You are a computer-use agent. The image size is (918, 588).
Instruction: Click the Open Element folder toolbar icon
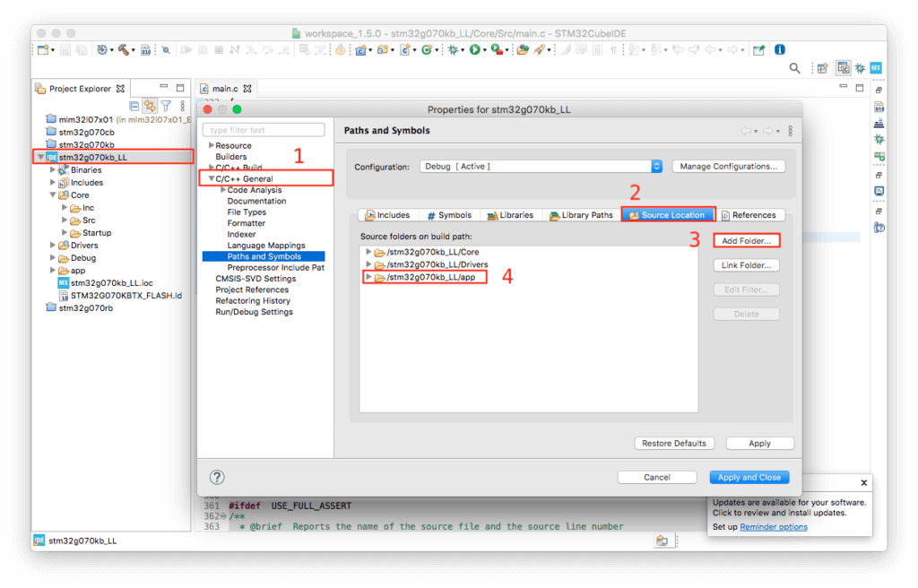pyautogui.click(x=523, y=50)
